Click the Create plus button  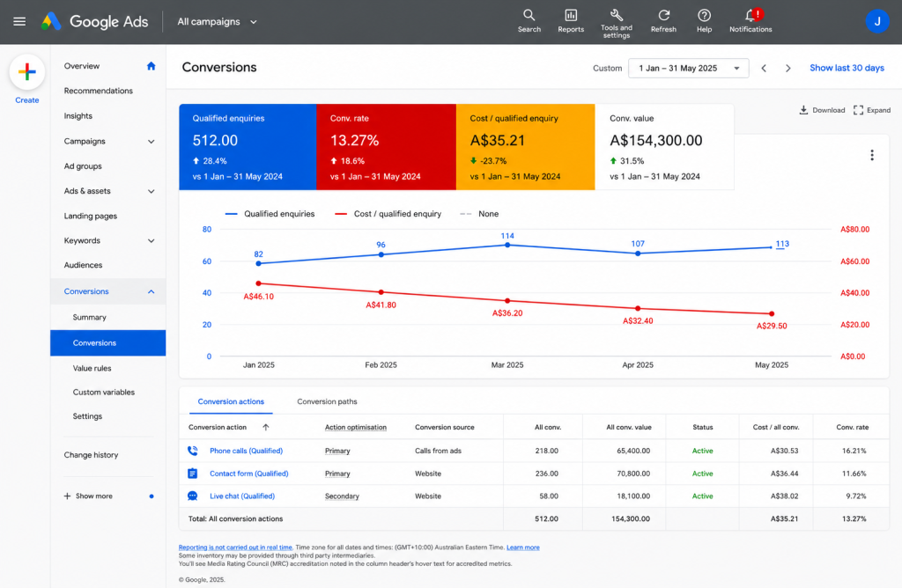point(27,72)
